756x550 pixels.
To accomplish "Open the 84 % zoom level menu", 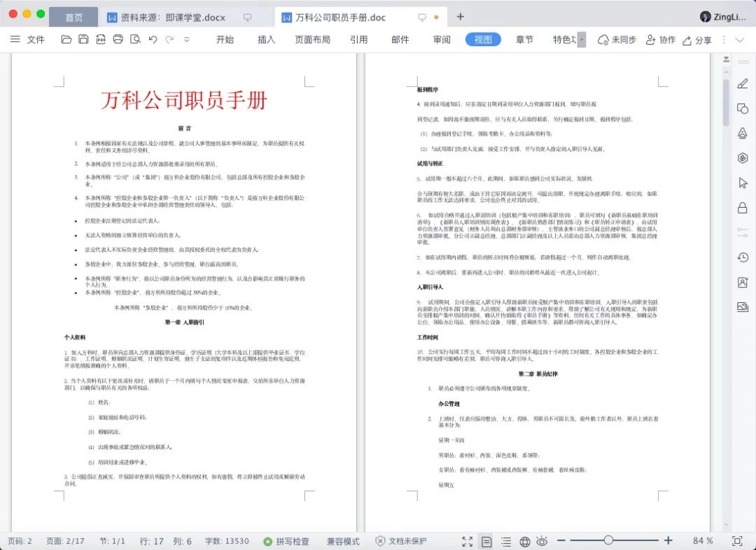I will click(x=703, y=541).
